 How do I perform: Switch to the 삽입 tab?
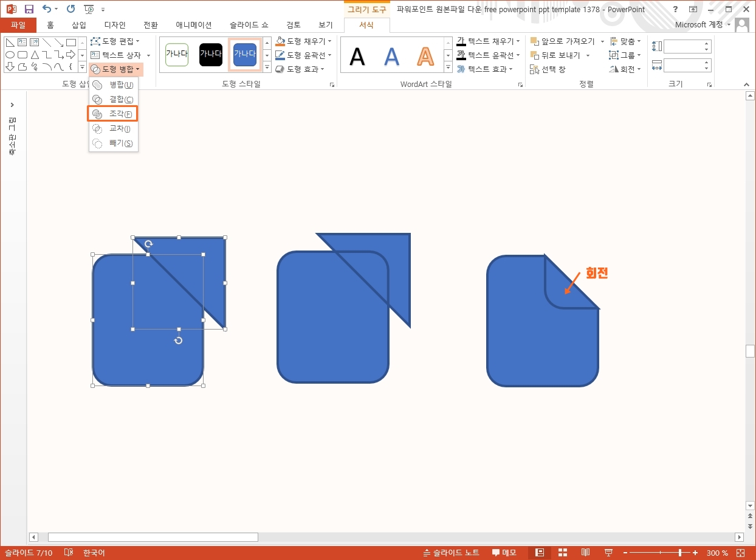tap(79, 25)
